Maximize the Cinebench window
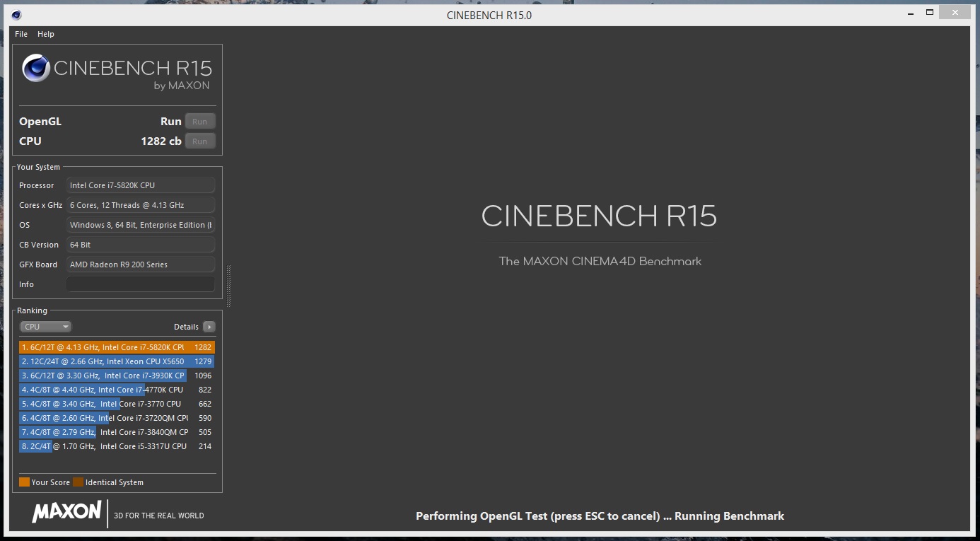980x541 pixels. [930, 13]
